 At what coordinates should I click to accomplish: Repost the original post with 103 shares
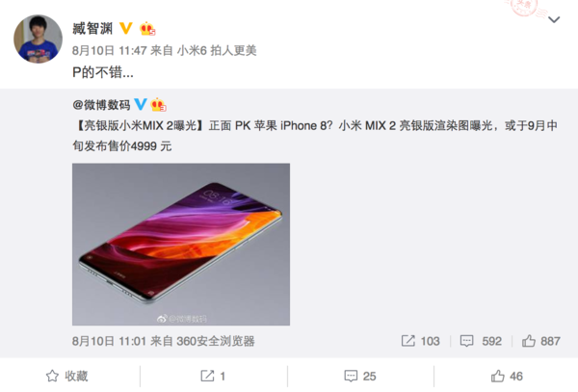[x=421, y=341]
